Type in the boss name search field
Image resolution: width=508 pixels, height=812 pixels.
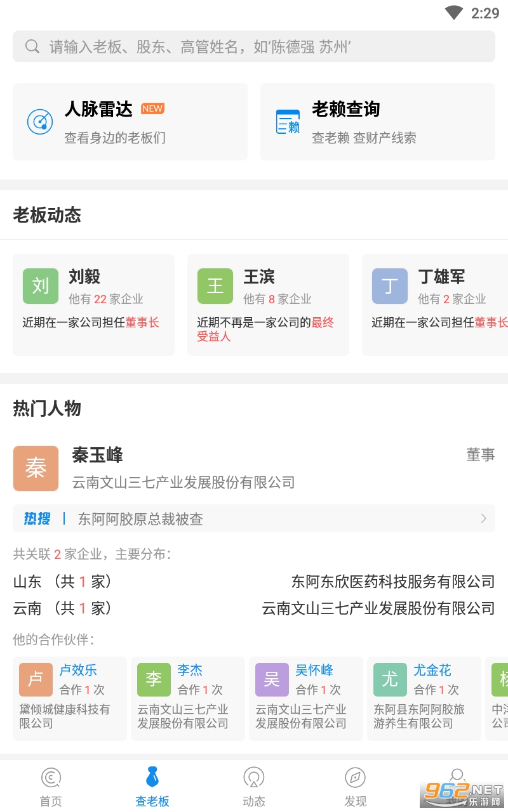coord(254,46)
